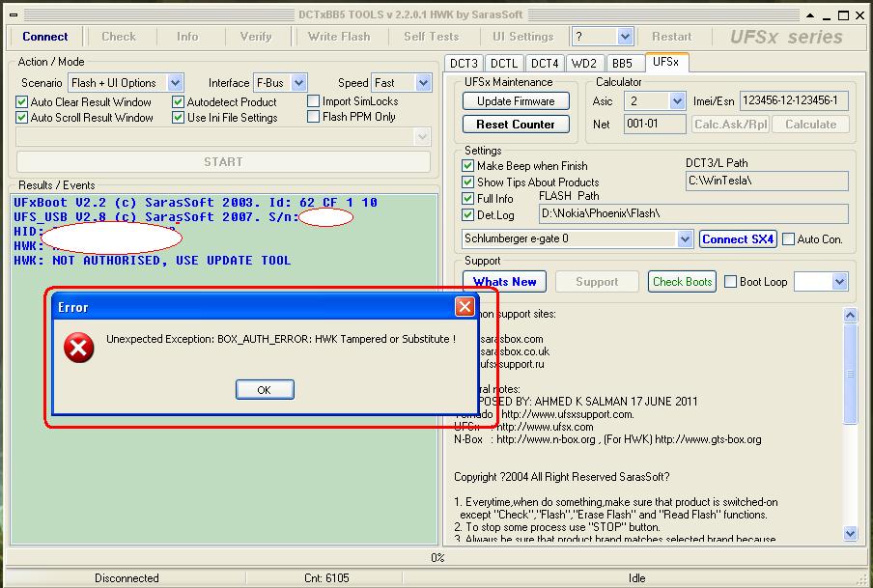
Task: Click the title bar system menu icon
Action: pyautogui.click(x=14, y=15)
